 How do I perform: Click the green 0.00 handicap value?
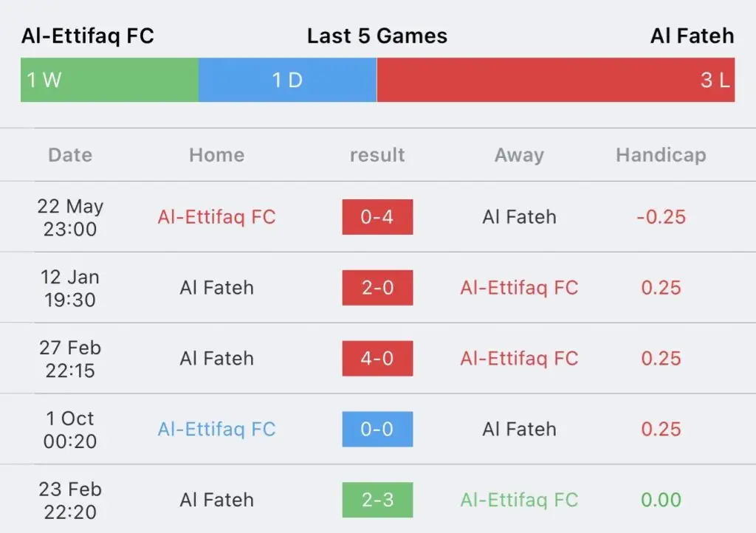coord(661,500)
